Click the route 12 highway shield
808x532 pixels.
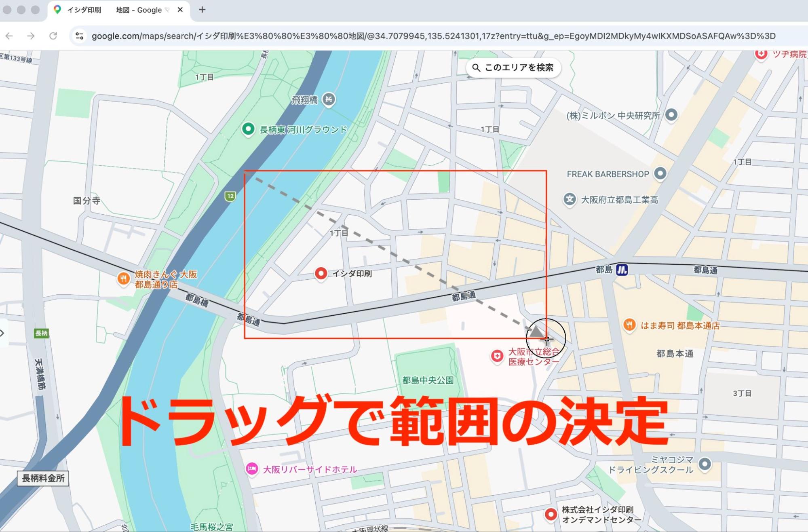pos(230,196)
